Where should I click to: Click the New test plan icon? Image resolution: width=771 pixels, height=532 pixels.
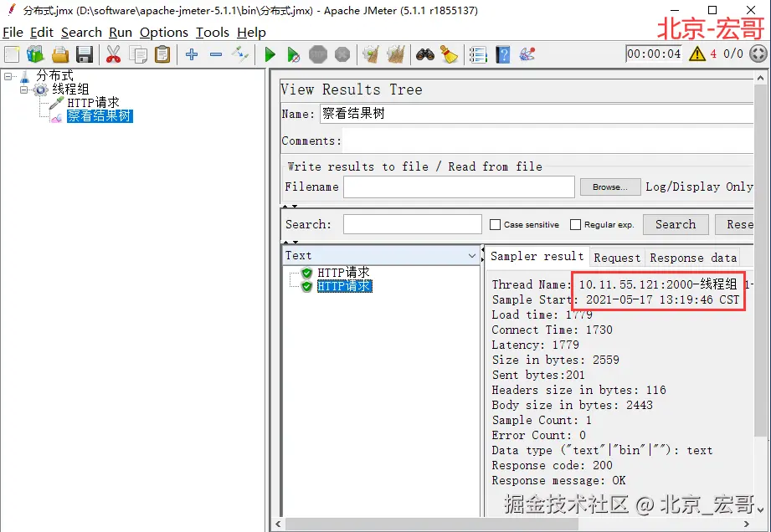click(12, 54)
